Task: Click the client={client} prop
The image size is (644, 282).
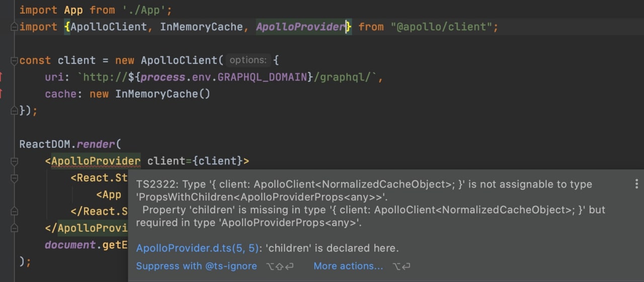Action: pos(195,161)
